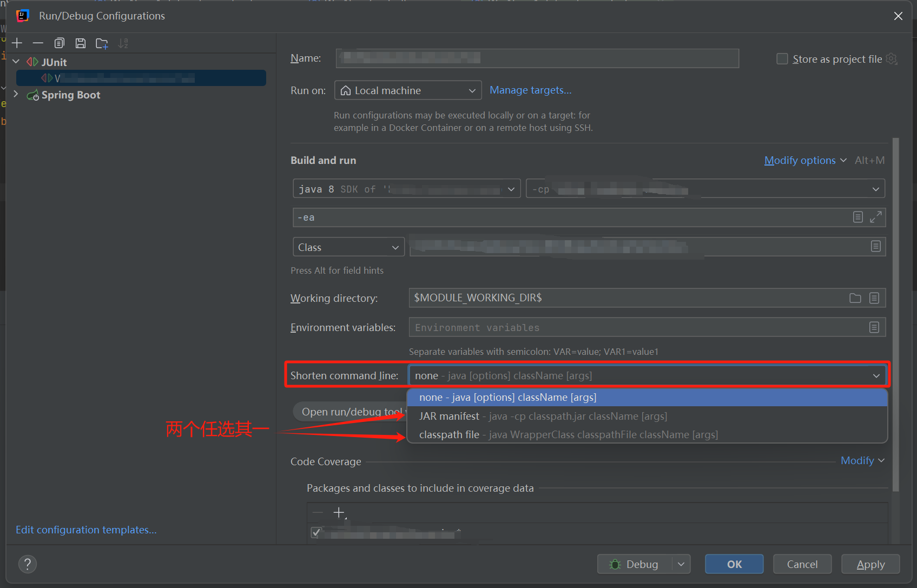This screenshot has height=588, width=917.
Task: Select none - java [options] className option
Action: point(647,397)
